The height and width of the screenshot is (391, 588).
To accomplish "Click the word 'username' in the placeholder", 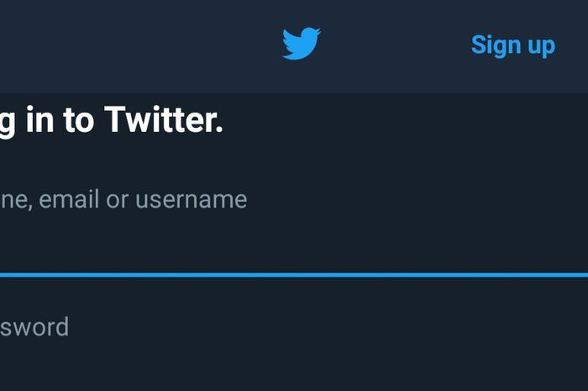I will [x=192, y=200].
